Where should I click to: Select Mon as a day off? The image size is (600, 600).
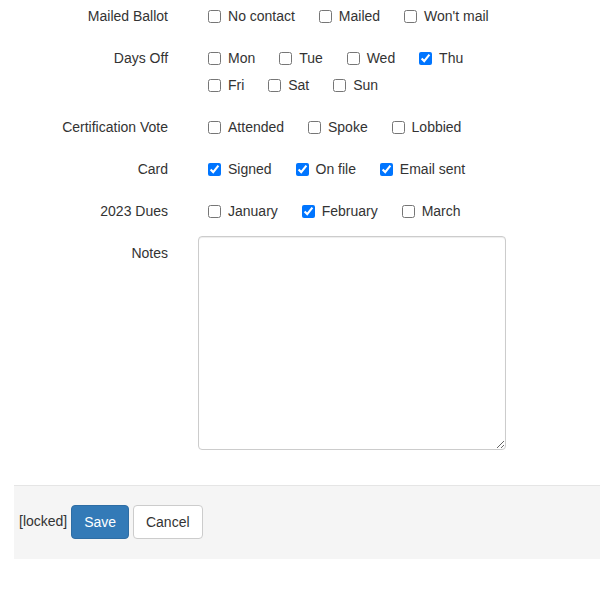214,59
